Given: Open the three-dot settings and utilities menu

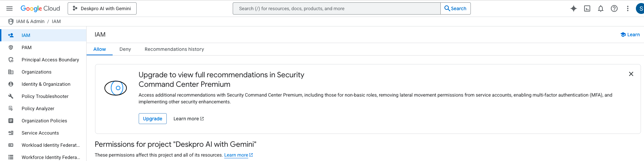Looking at the screenshot, I should 628,8.
